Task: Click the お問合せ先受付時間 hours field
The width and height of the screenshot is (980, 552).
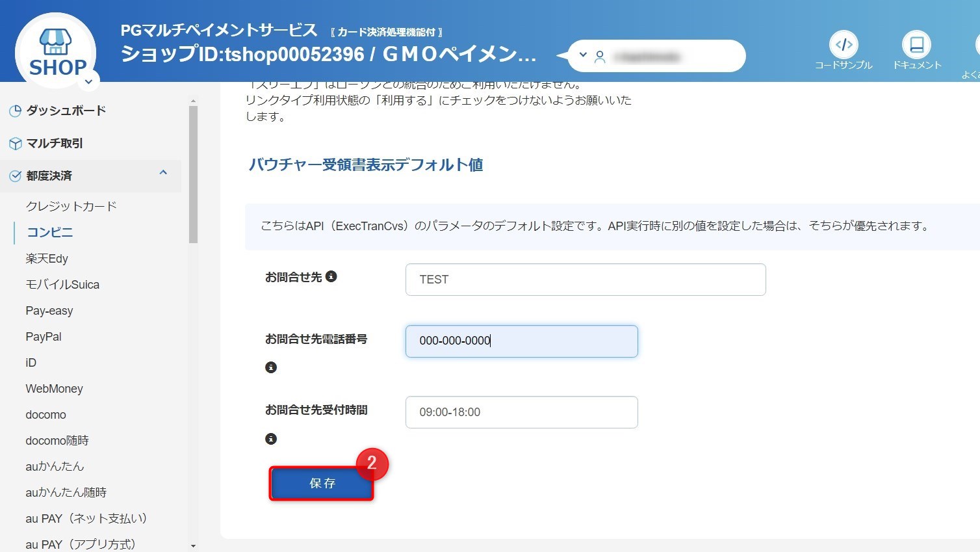Action: (521, 412)
